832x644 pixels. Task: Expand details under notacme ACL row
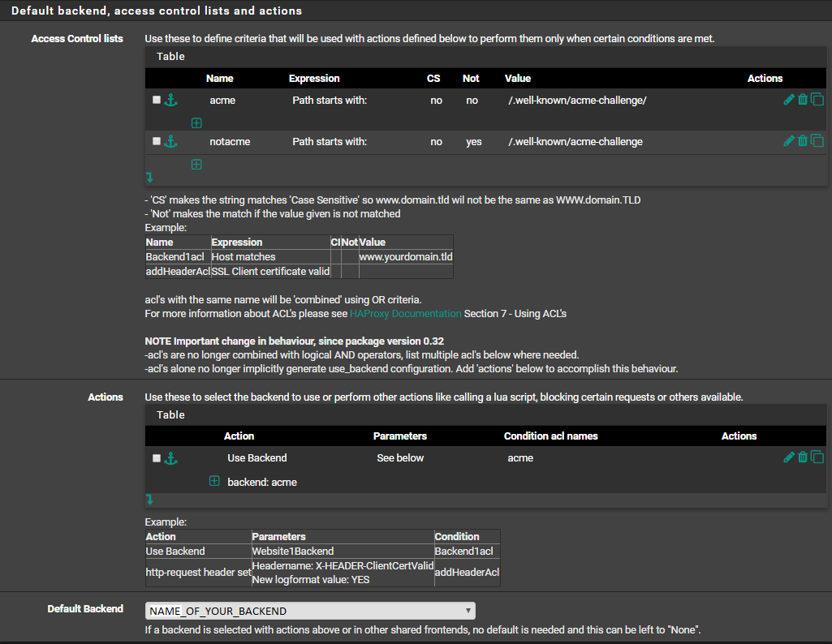[x=196, y=164]
